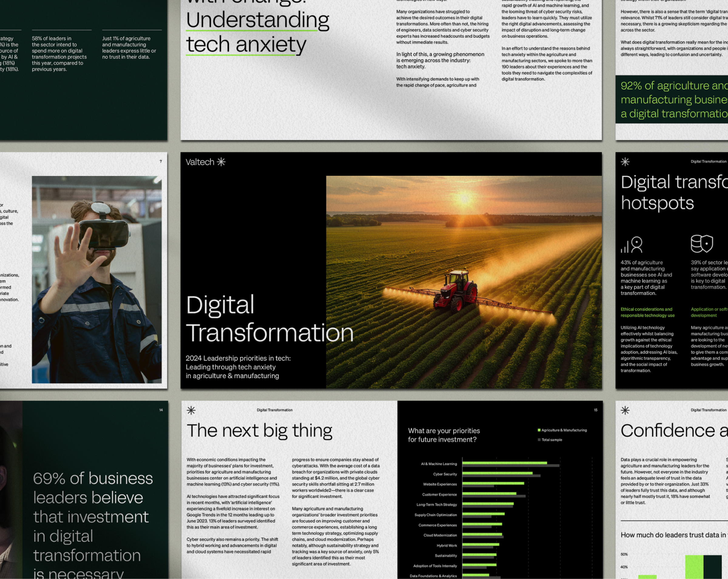Click the asterisk icon on the hotspots page

tap(625, 162)
